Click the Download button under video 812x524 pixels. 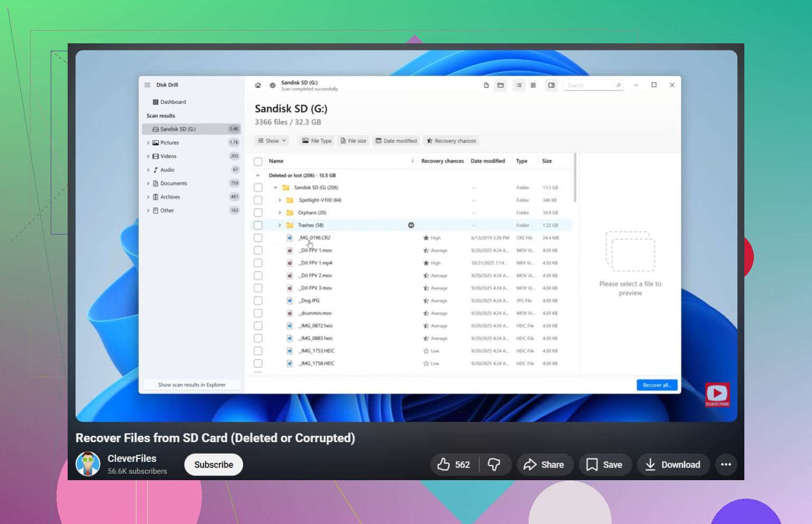(x=673, y=465)
